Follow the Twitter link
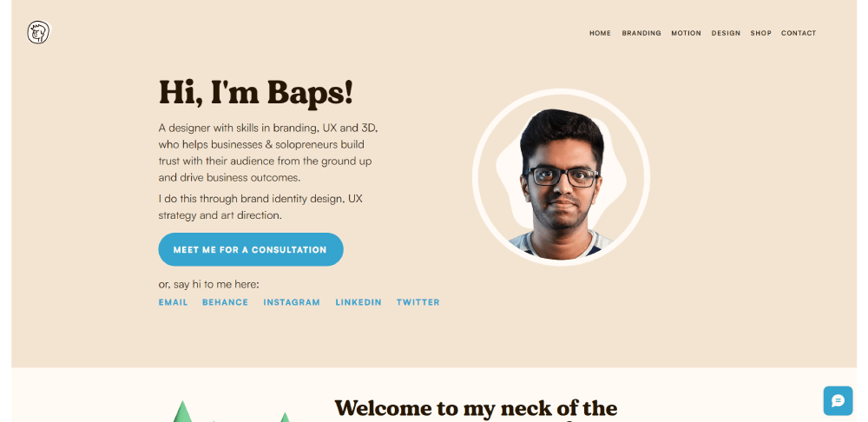868x422 pixels. (418, 302)
